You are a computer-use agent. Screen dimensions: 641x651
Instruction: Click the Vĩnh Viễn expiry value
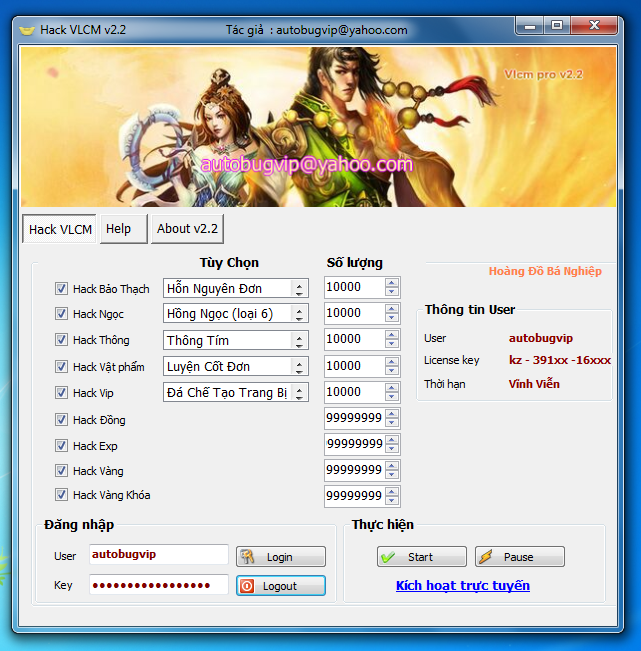534,384
